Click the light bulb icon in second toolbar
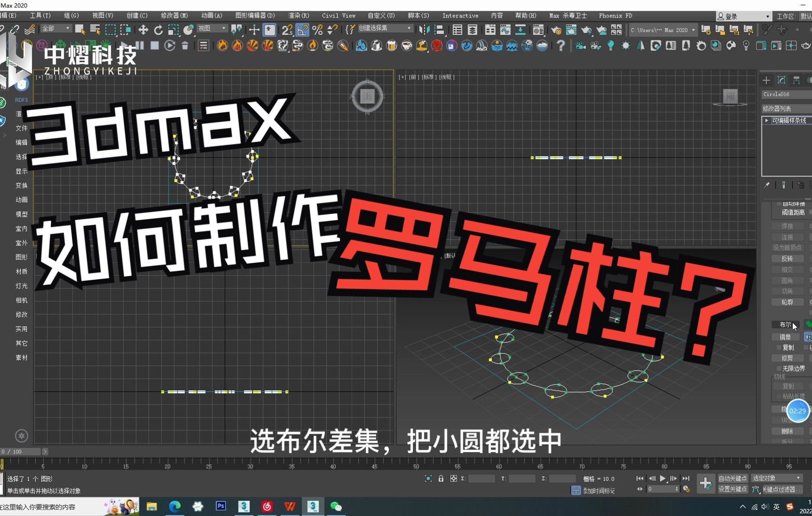812x516 pixels. point(611,46)
